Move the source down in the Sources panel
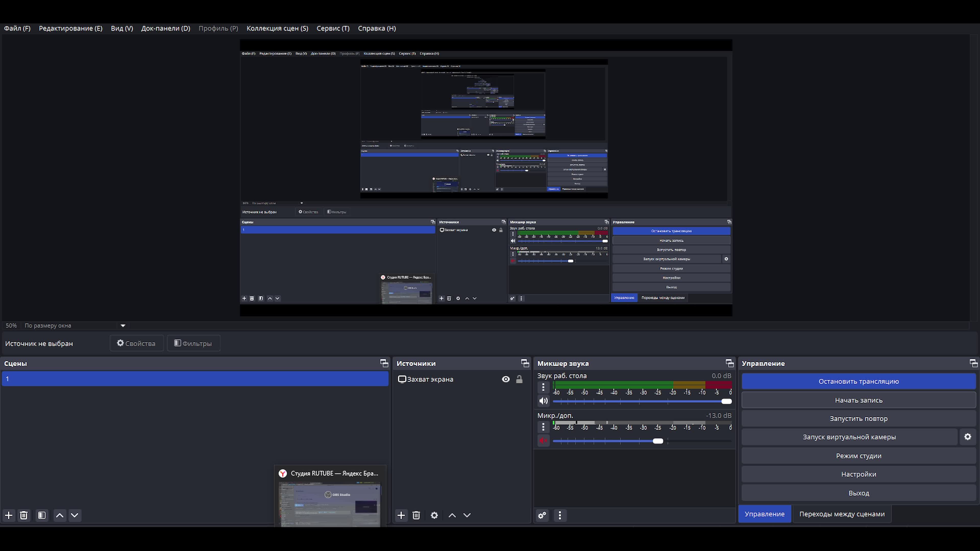 point(467,515)
